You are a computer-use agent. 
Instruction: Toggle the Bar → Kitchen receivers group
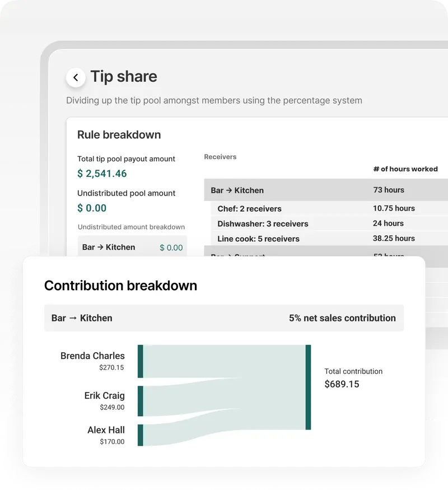click(236, 190)
